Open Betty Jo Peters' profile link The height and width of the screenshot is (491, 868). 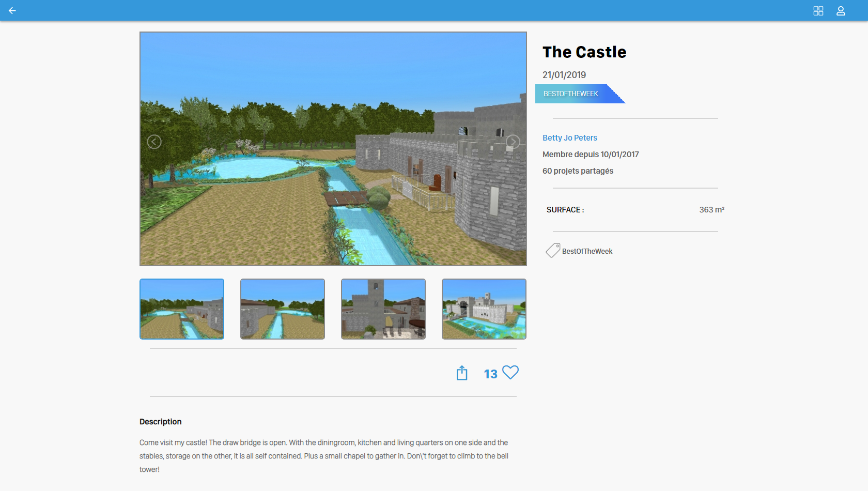[570, 137]
